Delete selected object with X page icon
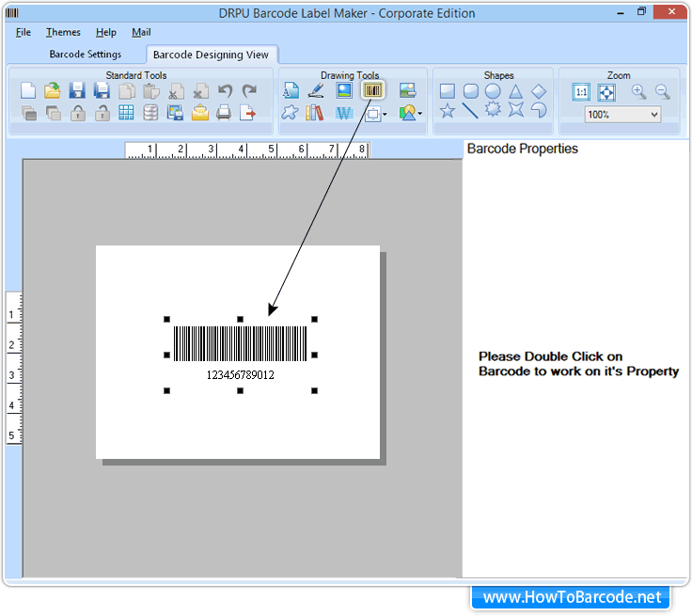The width and height of the screenshot is (692, 616). click(201, 91)
